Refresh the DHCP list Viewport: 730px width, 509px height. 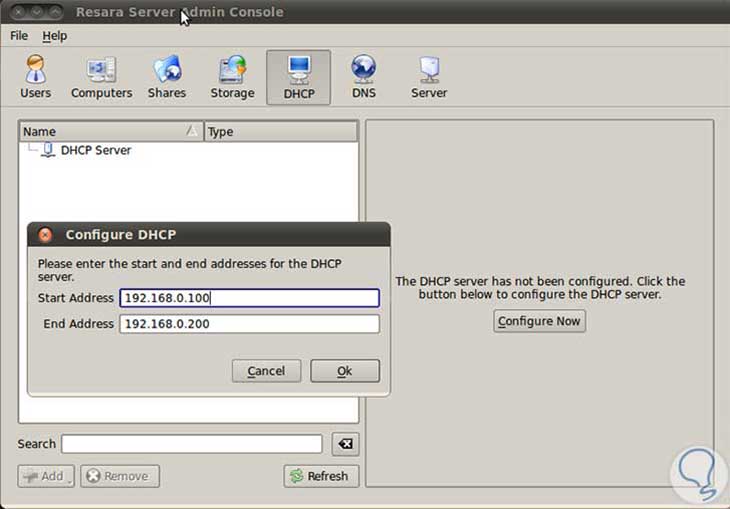pyautogui.click(x=321, y=476)
